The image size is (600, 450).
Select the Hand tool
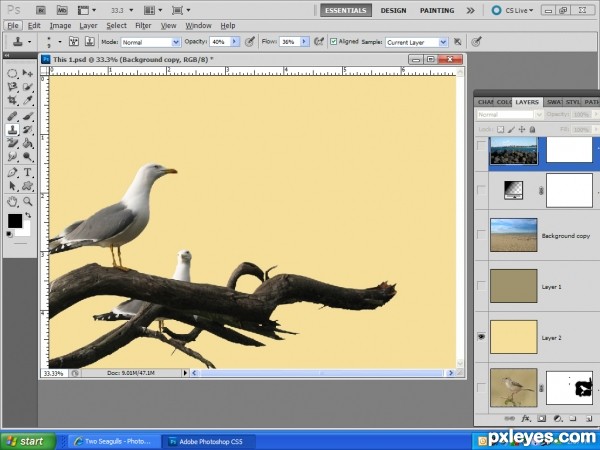tap(12, 201)
